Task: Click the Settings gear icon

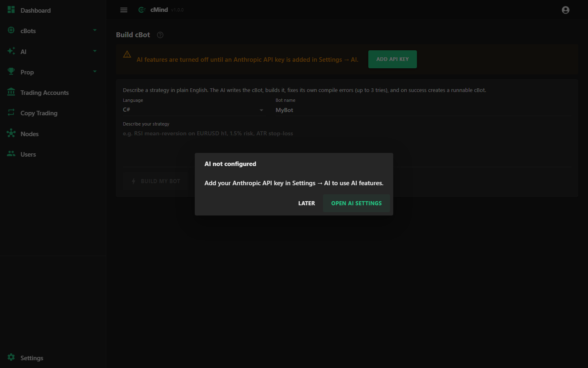Action: click(11, 357)
